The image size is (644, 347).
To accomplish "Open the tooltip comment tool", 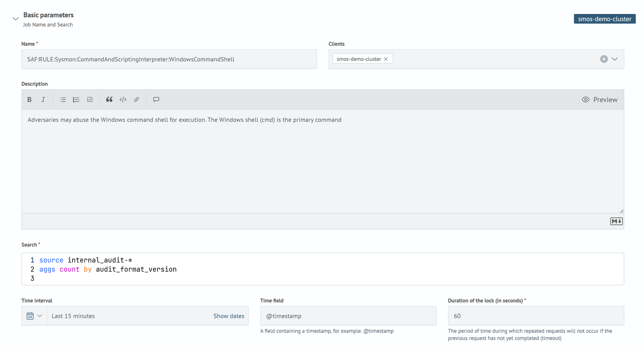I will (x=156, y=99).
